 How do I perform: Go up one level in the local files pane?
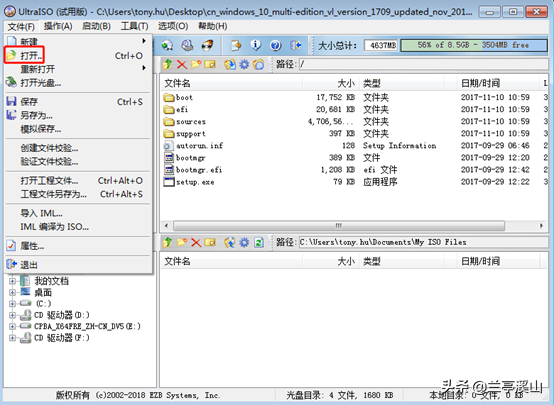(x=167, y=242)
